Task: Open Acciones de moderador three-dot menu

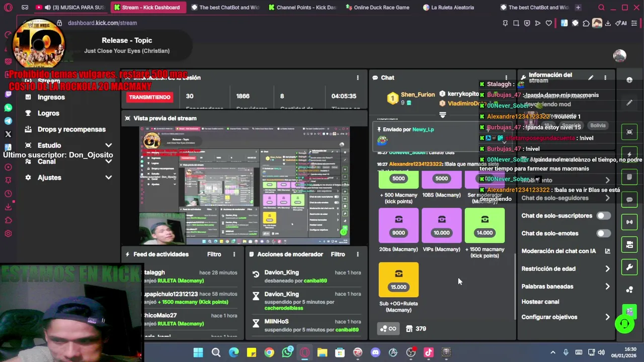Action: point(358,254)
